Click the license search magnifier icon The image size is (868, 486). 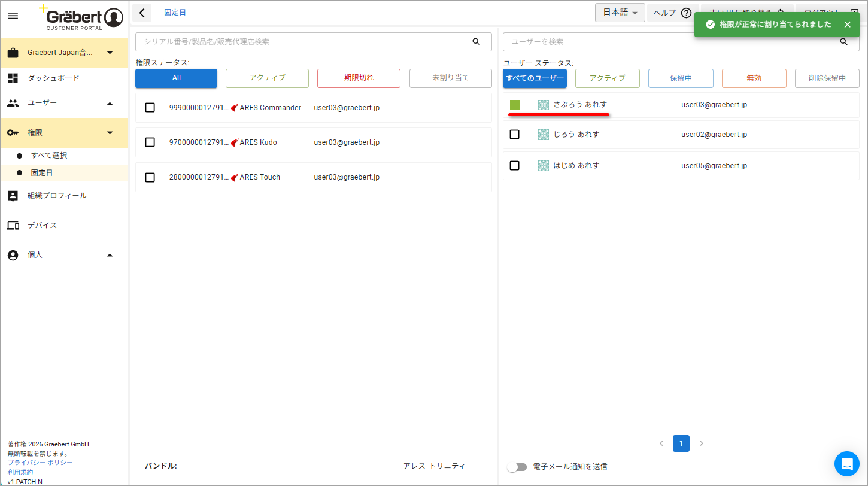[x=477, y=42]
